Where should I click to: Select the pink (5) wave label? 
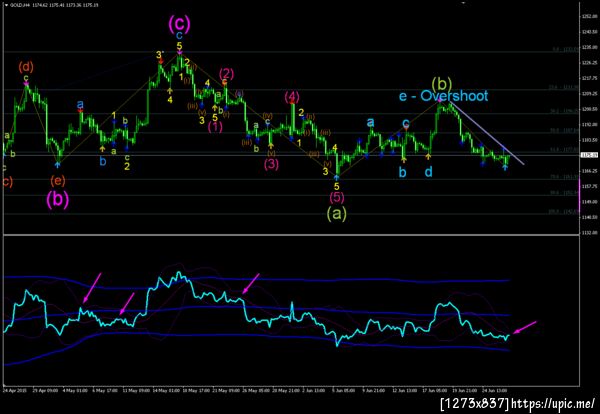tap(337, 197)
